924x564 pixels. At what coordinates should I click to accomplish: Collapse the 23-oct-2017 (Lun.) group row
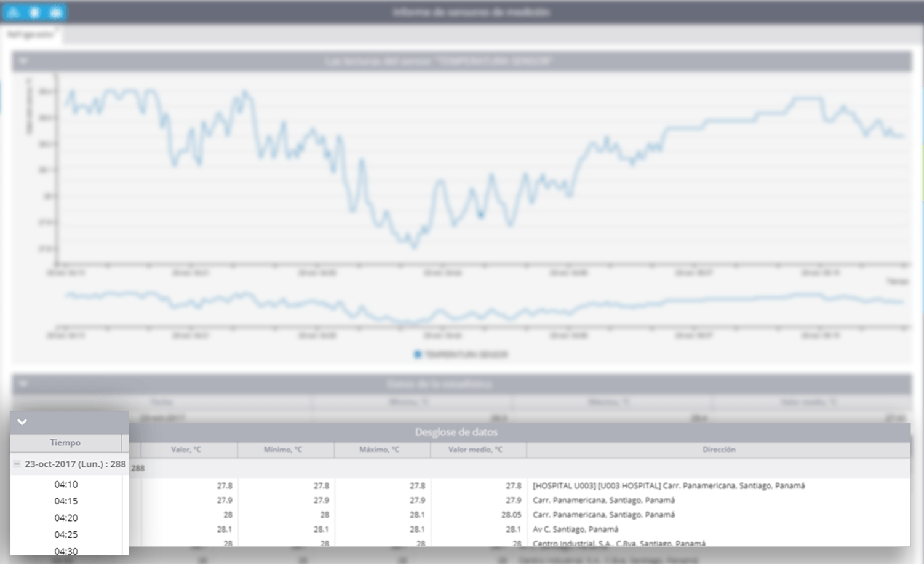pos(17,464)
